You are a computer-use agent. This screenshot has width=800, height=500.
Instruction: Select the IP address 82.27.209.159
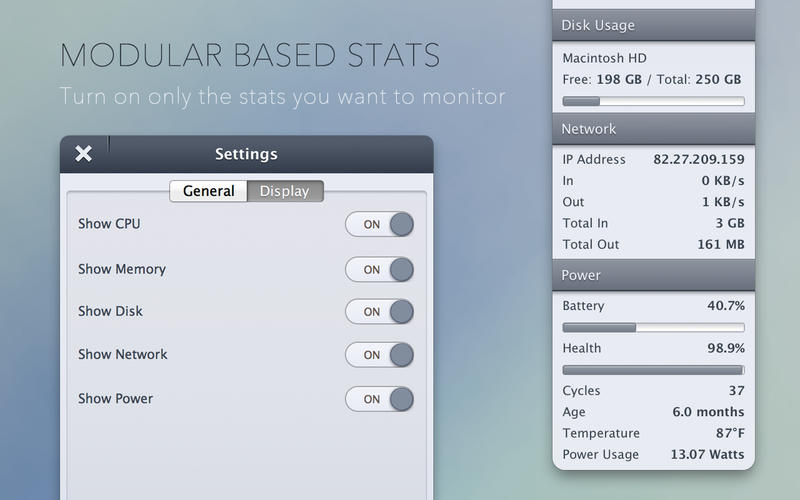click(x=699, y=159)
